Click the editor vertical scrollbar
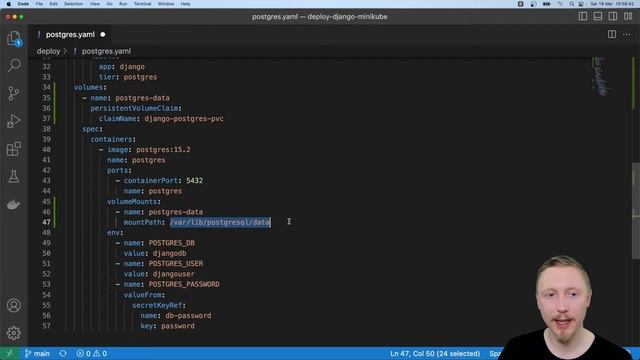The width and height of the screenshot is (640, 360). click(x=636, y=210)
